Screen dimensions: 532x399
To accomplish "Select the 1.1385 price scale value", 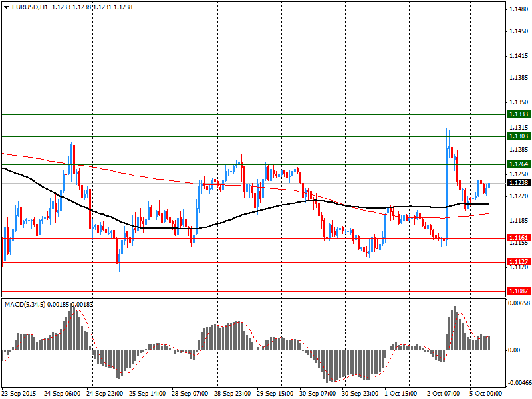I will tap(519, 78).
